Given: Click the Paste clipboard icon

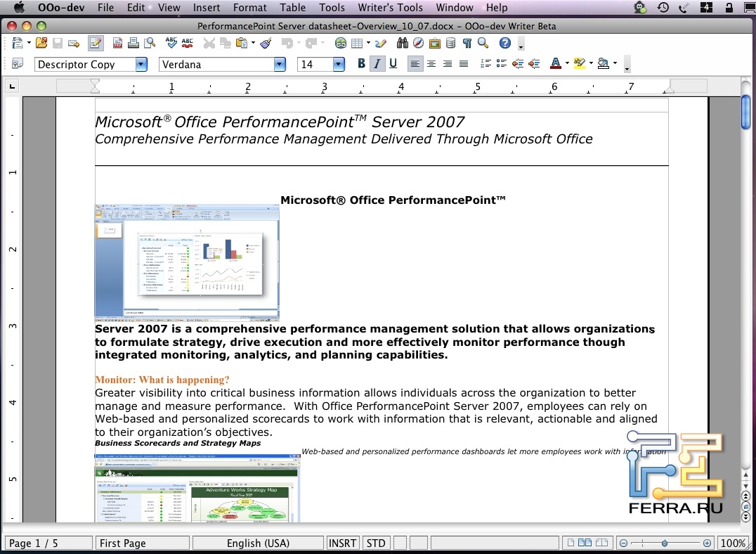Looking at the screenshot, I should click(x=242, y=44).
